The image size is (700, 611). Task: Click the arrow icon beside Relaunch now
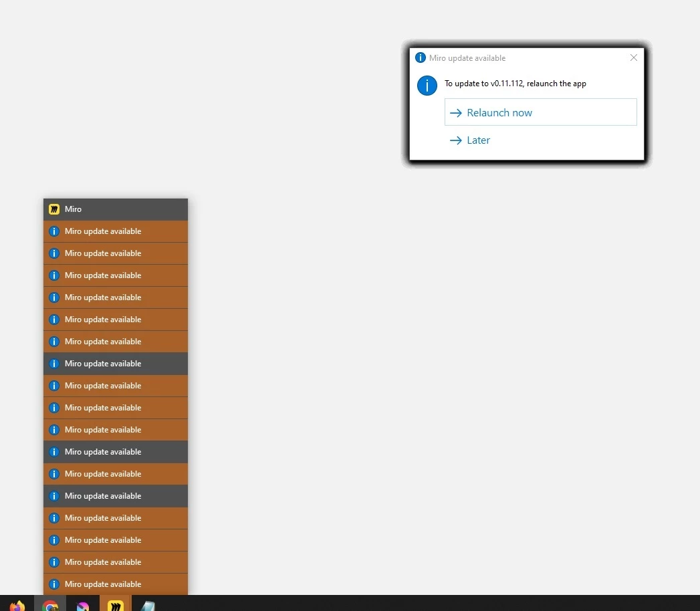456,113
